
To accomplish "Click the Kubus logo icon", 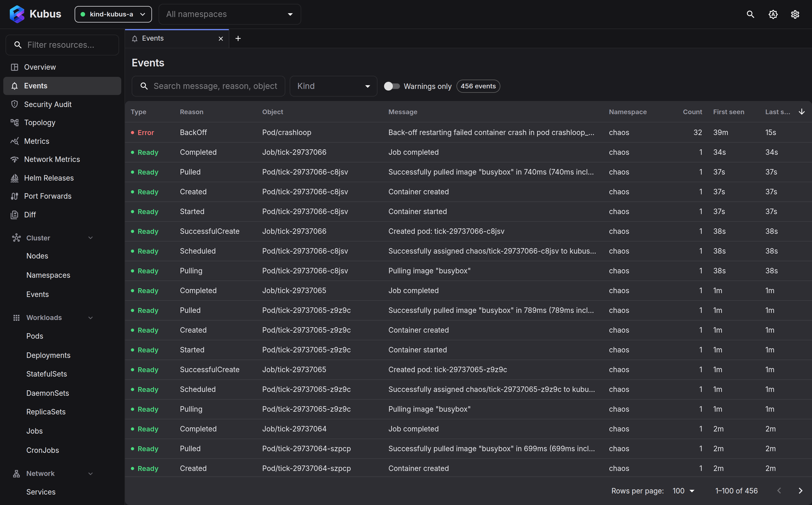I will (x=17, y=14).
